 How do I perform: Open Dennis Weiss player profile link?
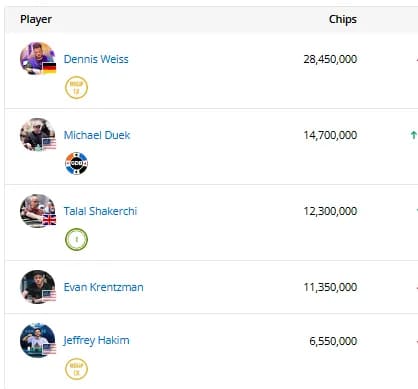coord(96,59)
